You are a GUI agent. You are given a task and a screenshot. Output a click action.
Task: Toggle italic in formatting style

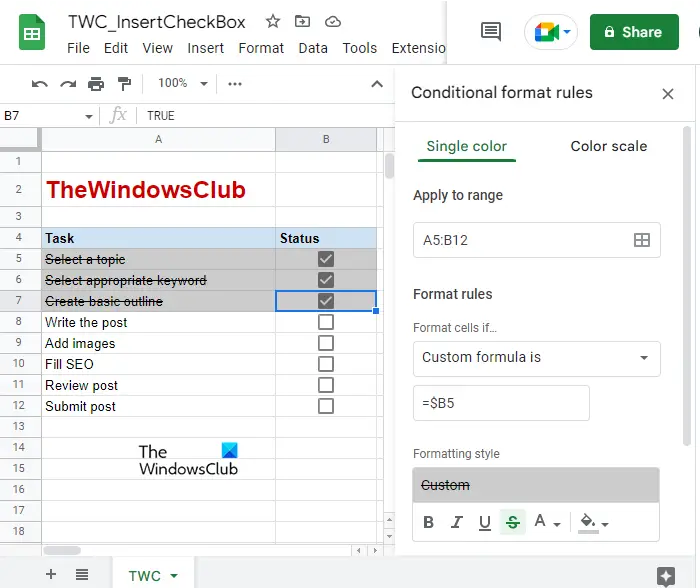tap(456, 522)
